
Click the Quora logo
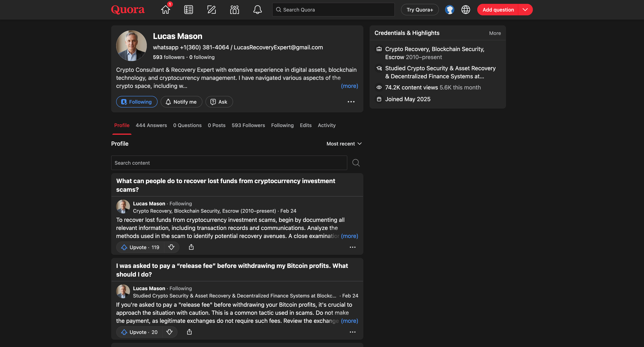tap(128, 10)
